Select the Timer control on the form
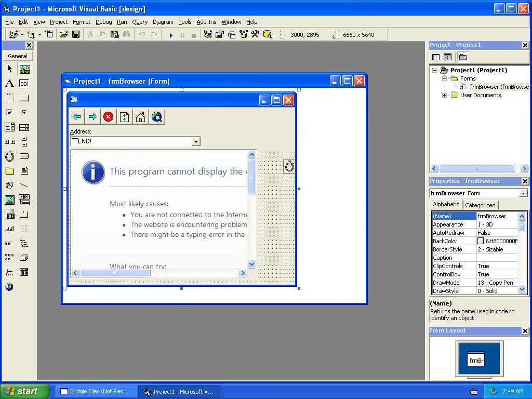This screenshot has height=399, width=532. coord(289,166)
